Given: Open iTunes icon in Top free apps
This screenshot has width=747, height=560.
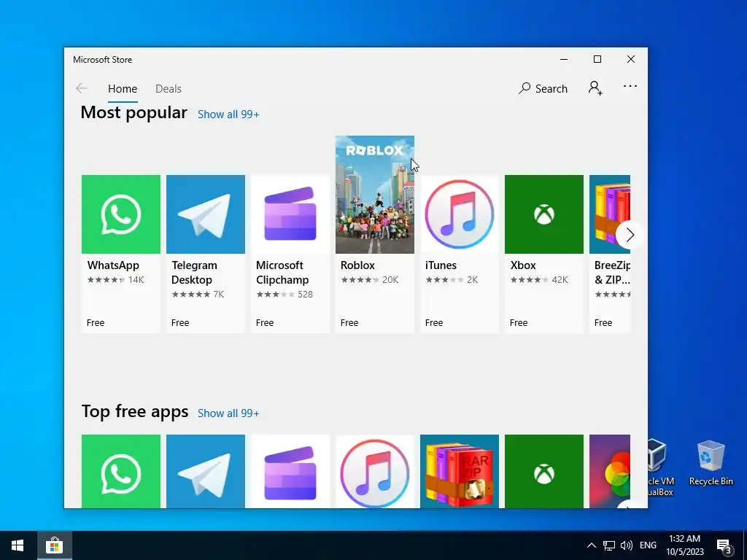Looking at the screenshot, I should 375,472.
